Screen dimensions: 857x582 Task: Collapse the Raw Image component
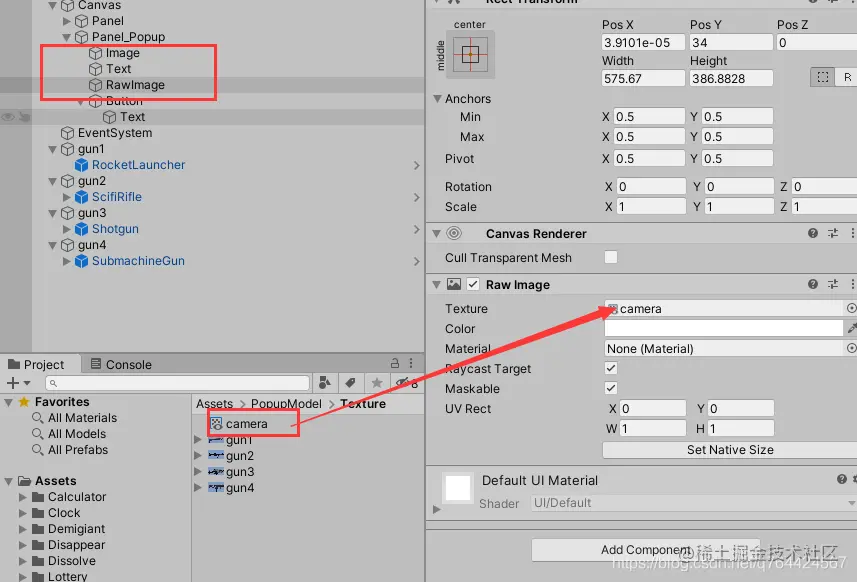click(x=436, y=285)
